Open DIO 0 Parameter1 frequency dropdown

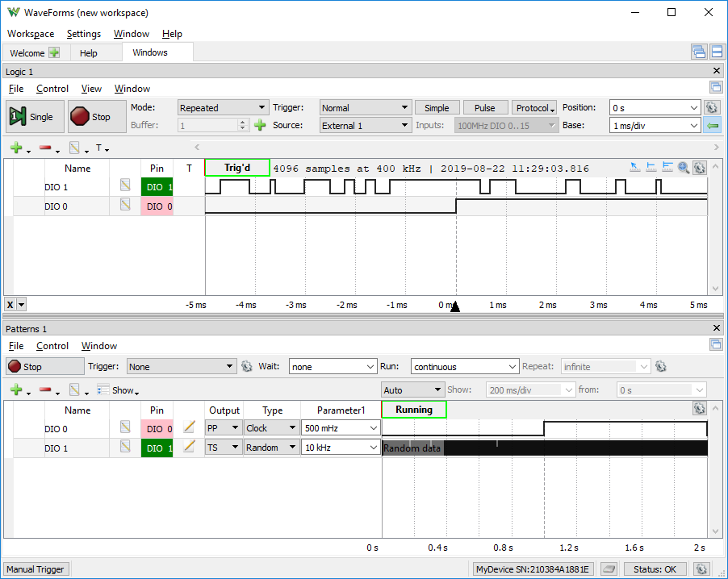pos(341,428)
